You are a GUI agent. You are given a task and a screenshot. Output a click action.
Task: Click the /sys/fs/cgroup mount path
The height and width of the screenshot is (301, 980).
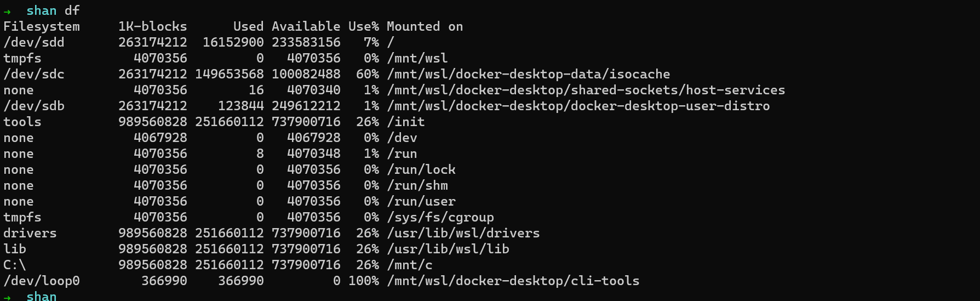pos(440,218)
